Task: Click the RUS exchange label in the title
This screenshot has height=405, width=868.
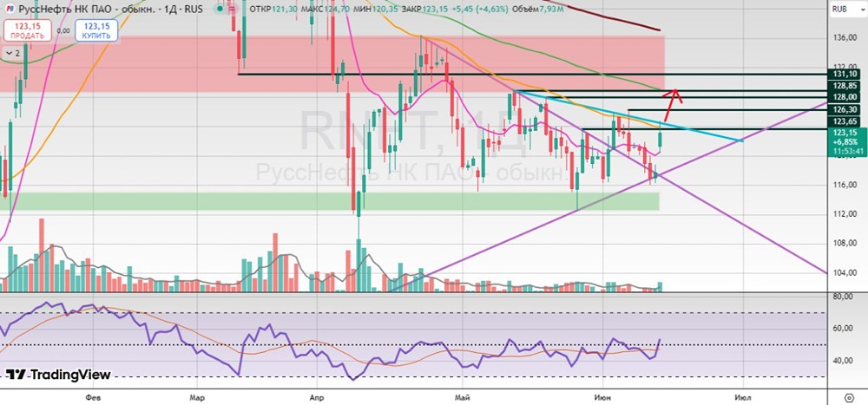Action: [x=194, y=10]
